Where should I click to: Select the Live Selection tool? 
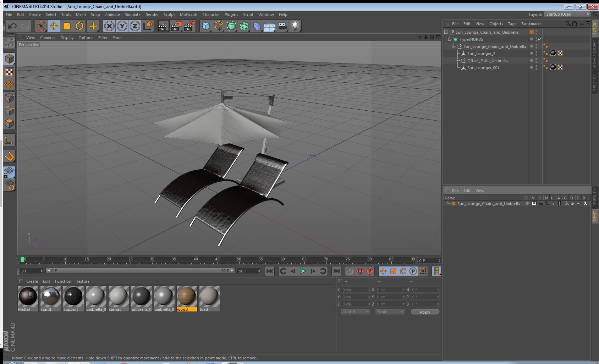click(41, 26)
